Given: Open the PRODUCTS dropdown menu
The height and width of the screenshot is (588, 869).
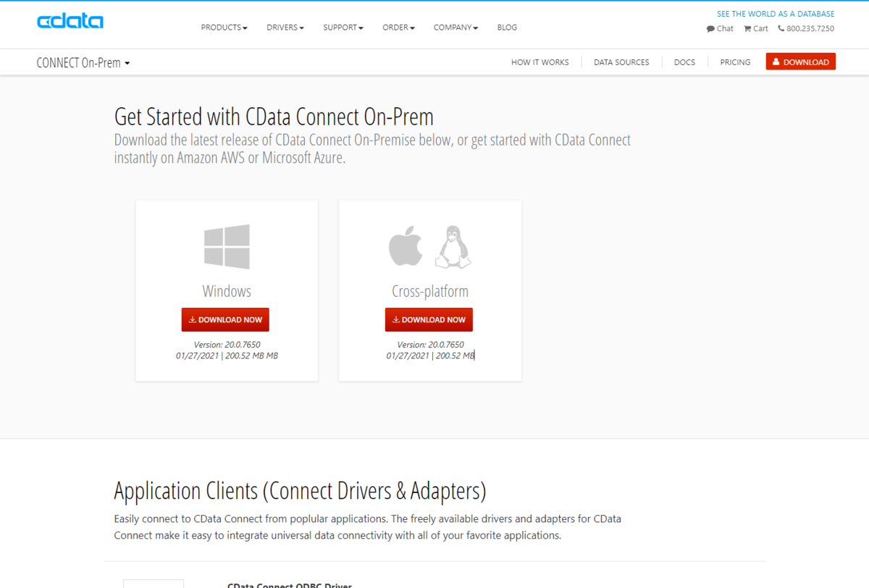Looking at the screenshot, I should (x=224, y=28).
